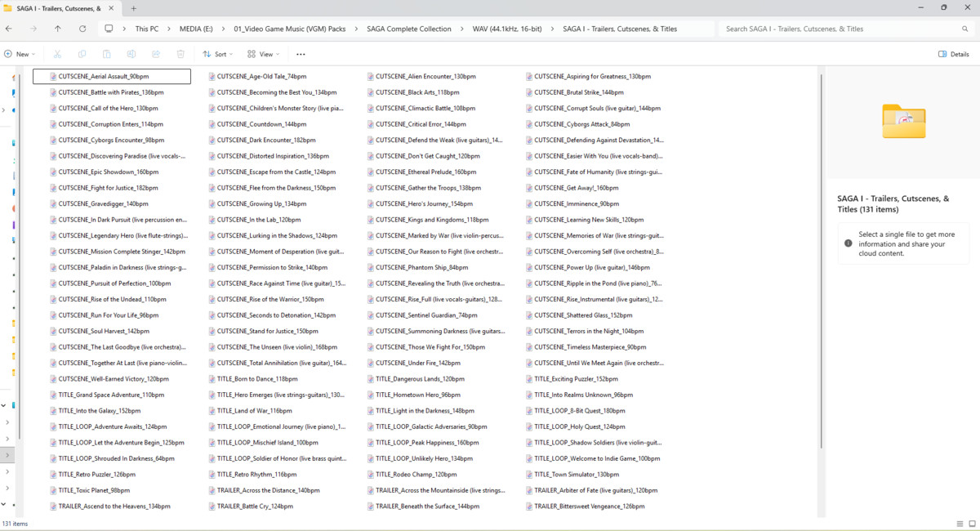The height and width of the screenshot is (531, 980).
Task: Click the Back navigation arrow
Action: coord(8,29)
